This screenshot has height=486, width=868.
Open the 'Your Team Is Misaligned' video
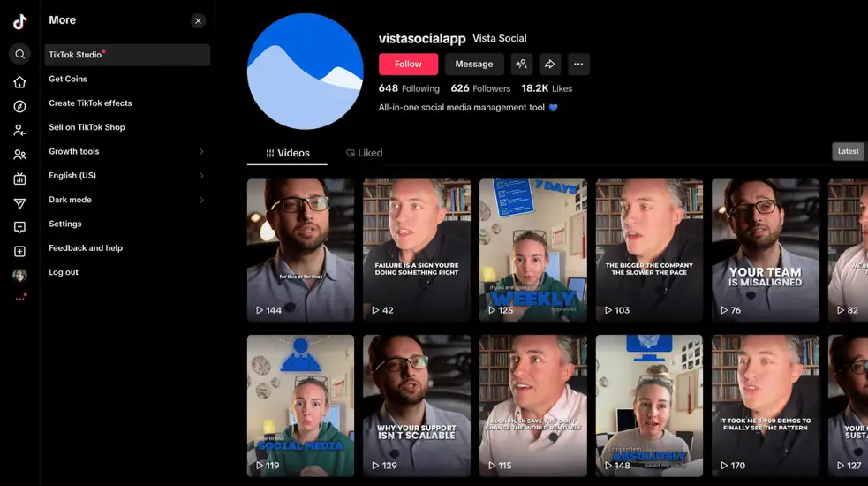click(765, 250)
